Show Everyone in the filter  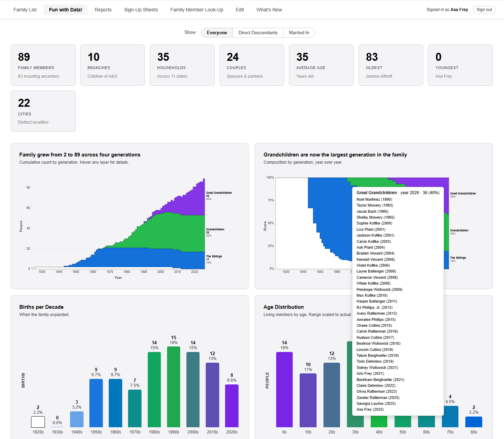coord(217,32)
